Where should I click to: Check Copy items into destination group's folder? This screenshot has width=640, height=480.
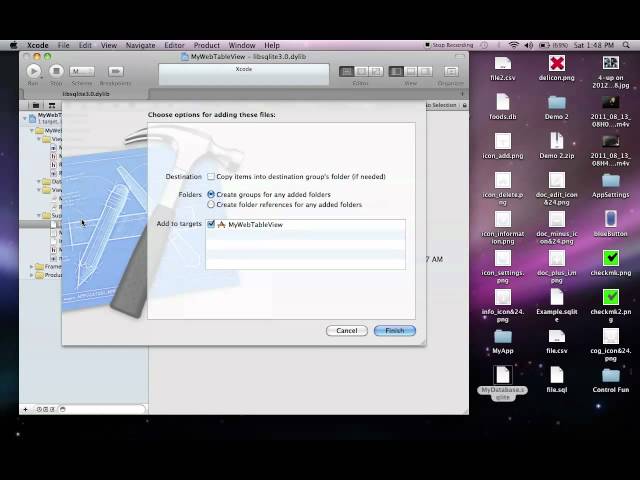point(211,177)
